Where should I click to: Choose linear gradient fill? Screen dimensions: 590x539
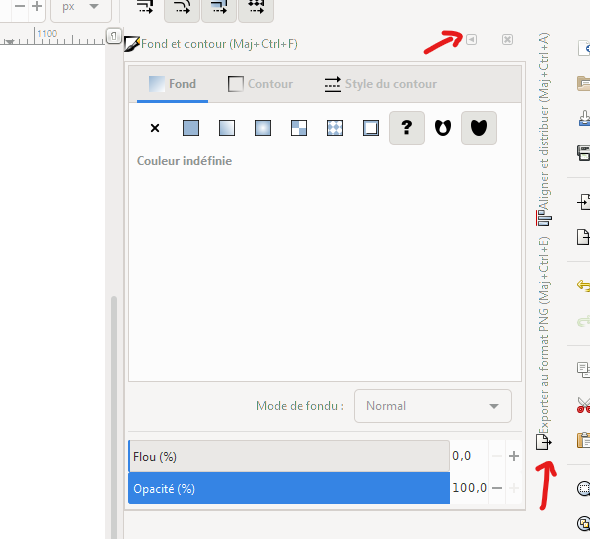point(227,128)
